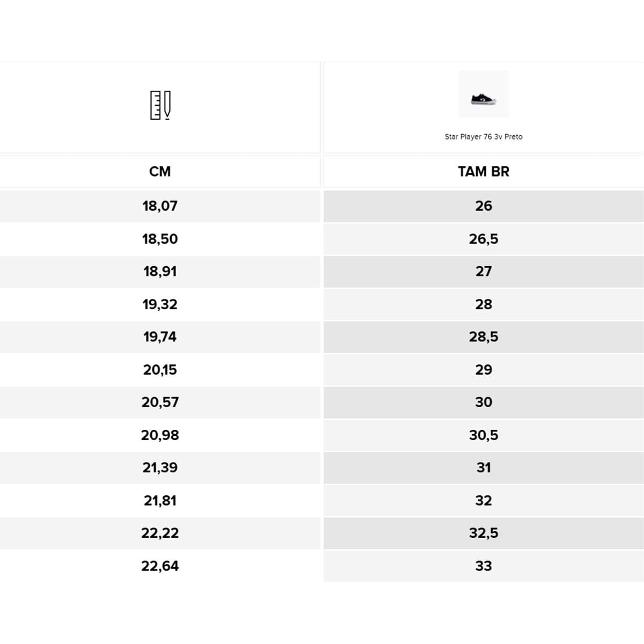Click the Star Player 76 3v Preto link
644x644 pixels.
tap(484, 137)
